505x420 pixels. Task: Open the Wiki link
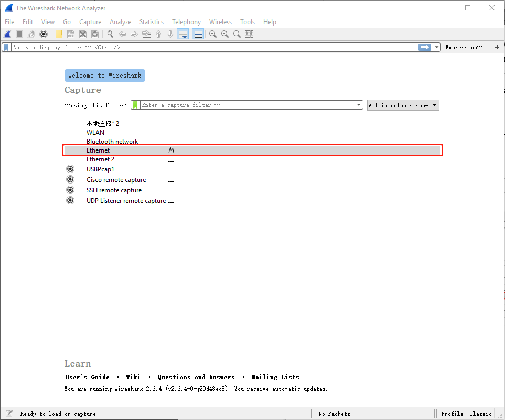pos(133,377)
